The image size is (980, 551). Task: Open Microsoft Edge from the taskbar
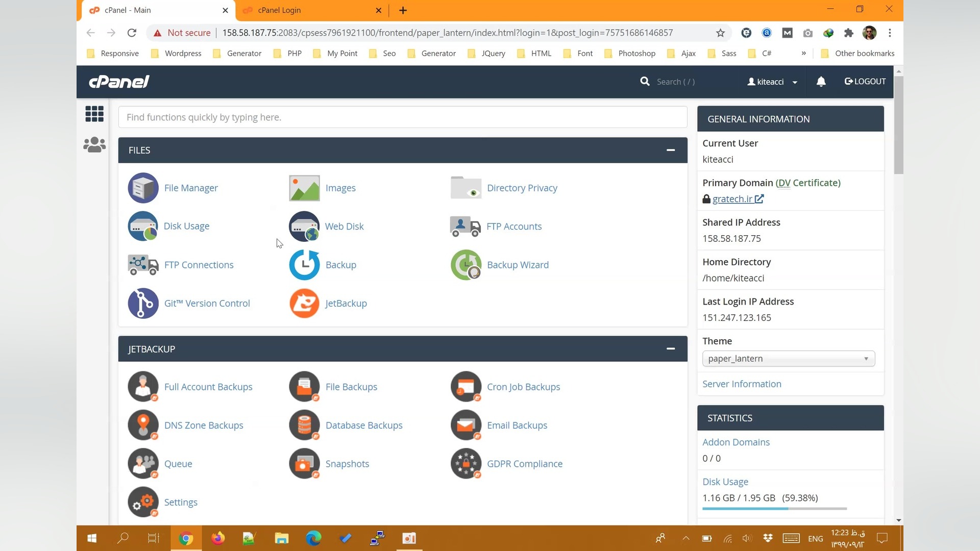point(313,538)
